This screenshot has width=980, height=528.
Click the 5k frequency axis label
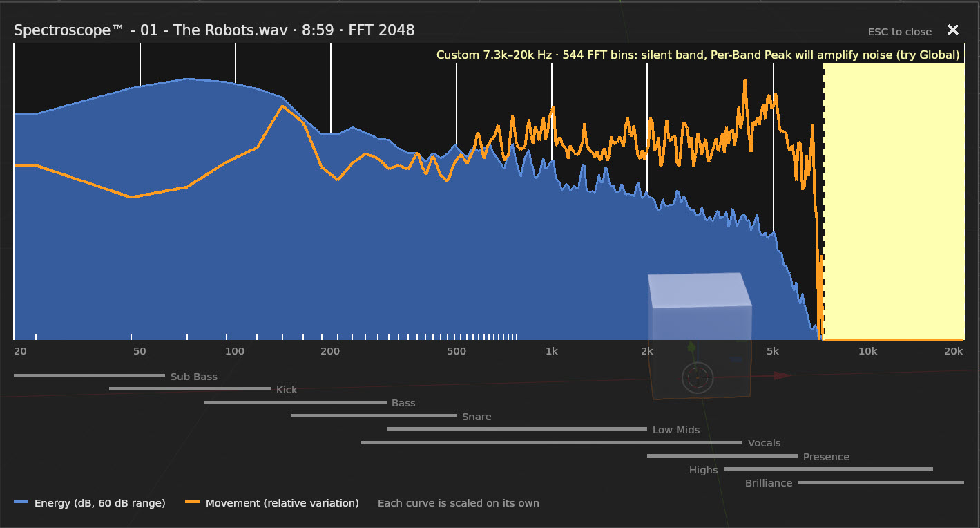point(773,351)
